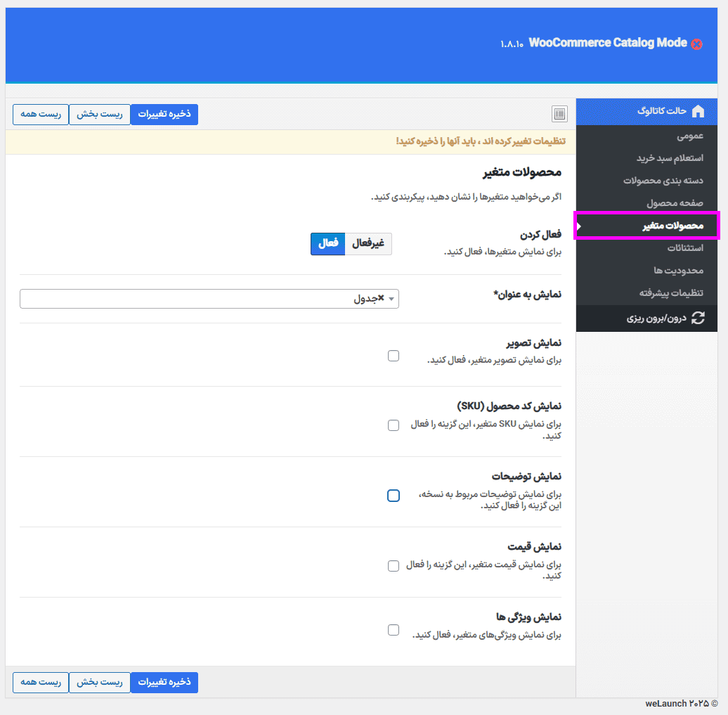Clear the جدول selection with the ×
The width and height of the screenshot is (728, 715).
(381, 298)
